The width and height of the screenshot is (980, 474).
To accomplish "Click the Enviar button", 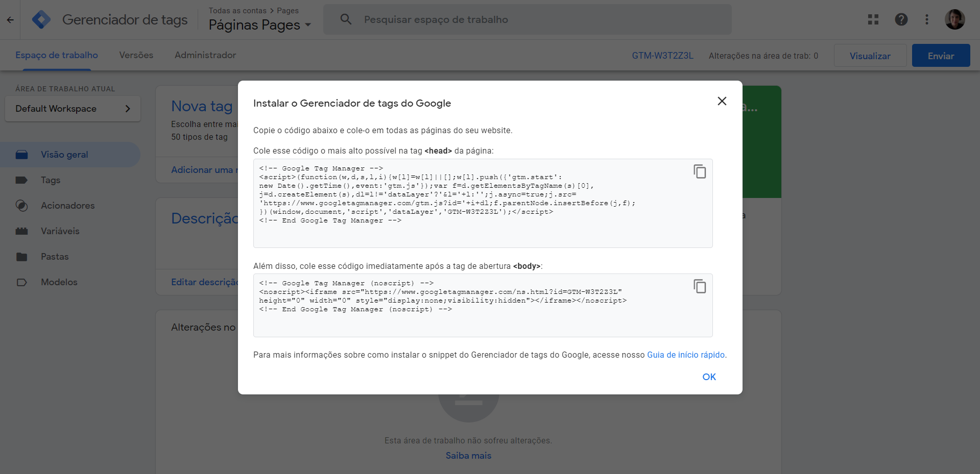I will click(941, 56).
